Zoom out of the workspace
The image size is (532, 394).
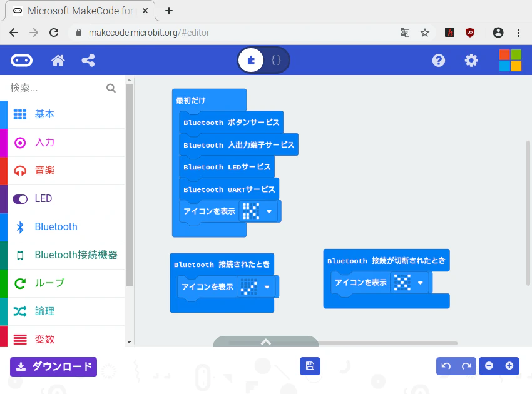489,366
